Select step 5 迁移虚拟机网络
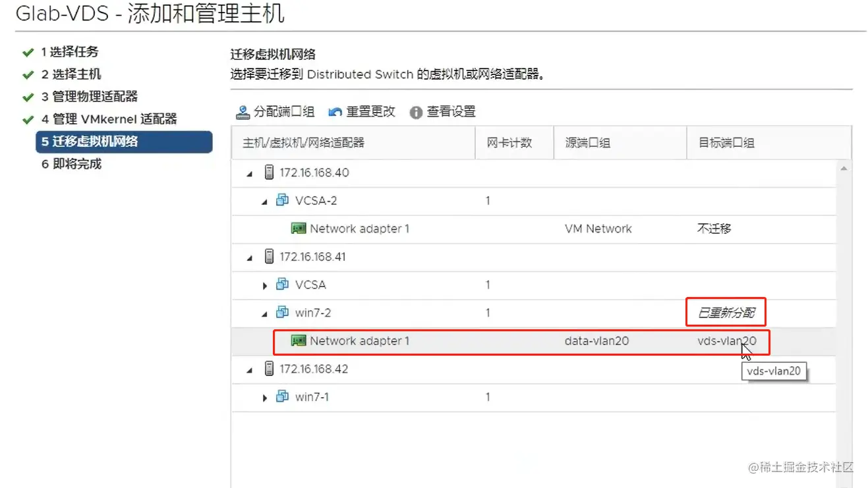Image resolution: width=868 pixels, height=488 pixels. pos(124,142)
